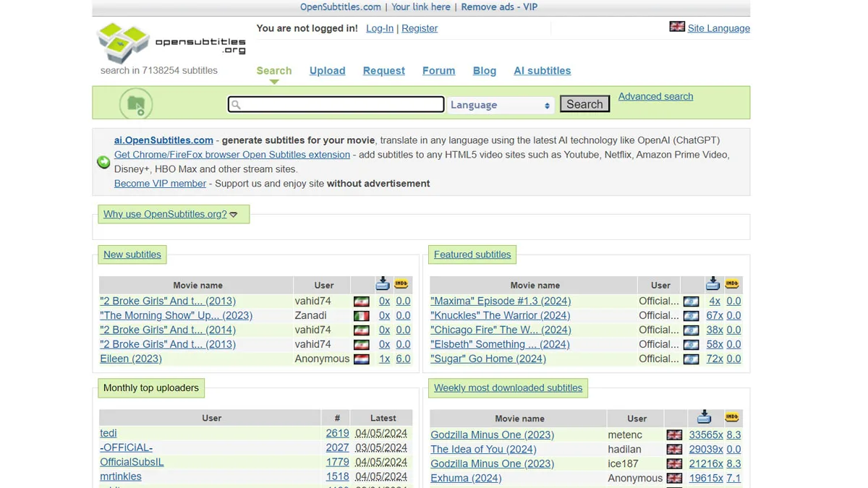
Task: Click the UK flag beside Site Language
Action: tap(677, 27)
